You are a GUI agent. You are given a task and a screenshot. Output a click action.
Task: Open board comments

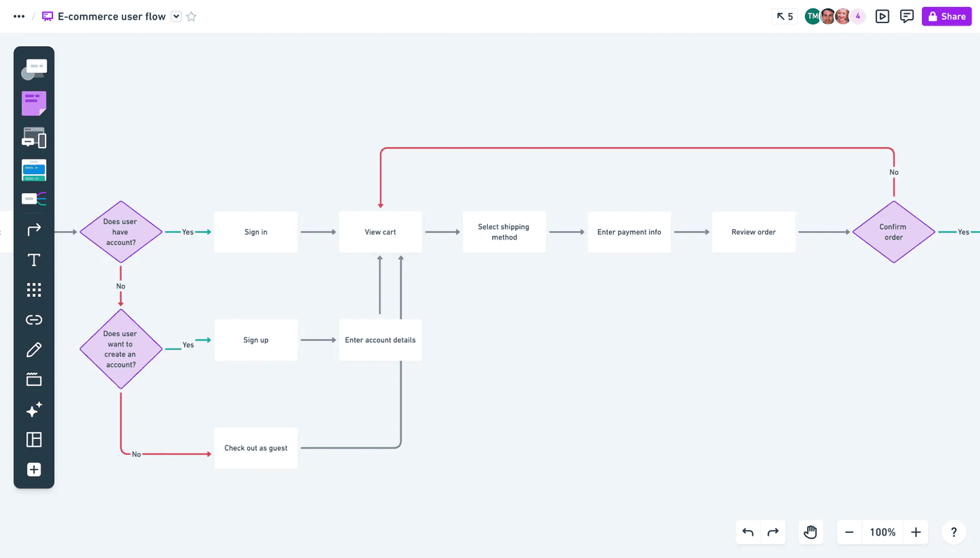point(906,15)
